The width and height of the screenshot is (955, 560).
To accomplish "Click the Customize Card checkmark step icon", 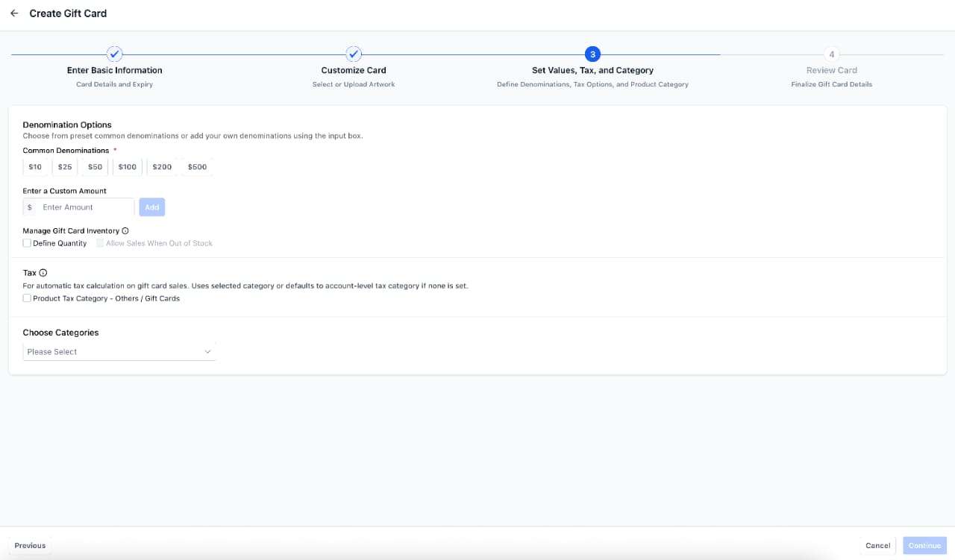I will tap(354, 54).
